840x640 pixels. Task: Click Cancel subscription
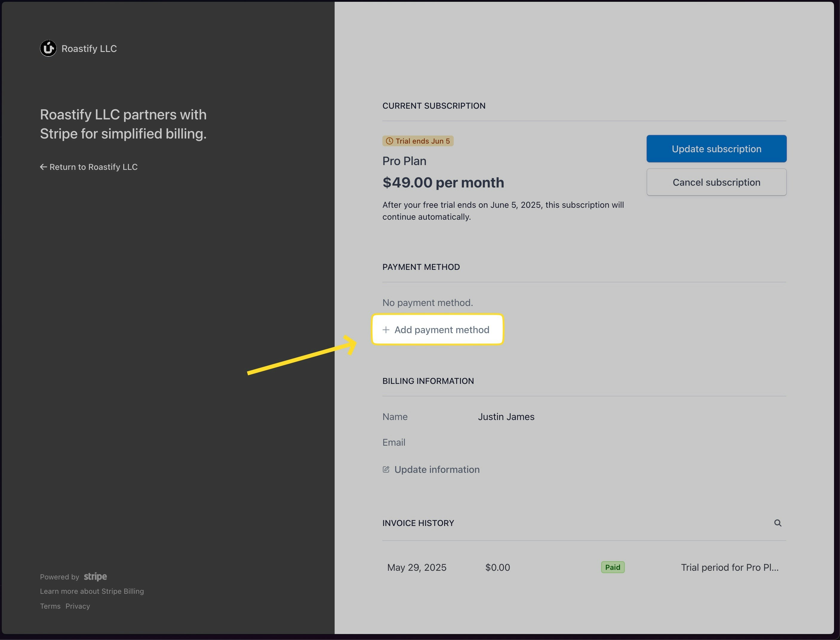click(x=716, y=182)
